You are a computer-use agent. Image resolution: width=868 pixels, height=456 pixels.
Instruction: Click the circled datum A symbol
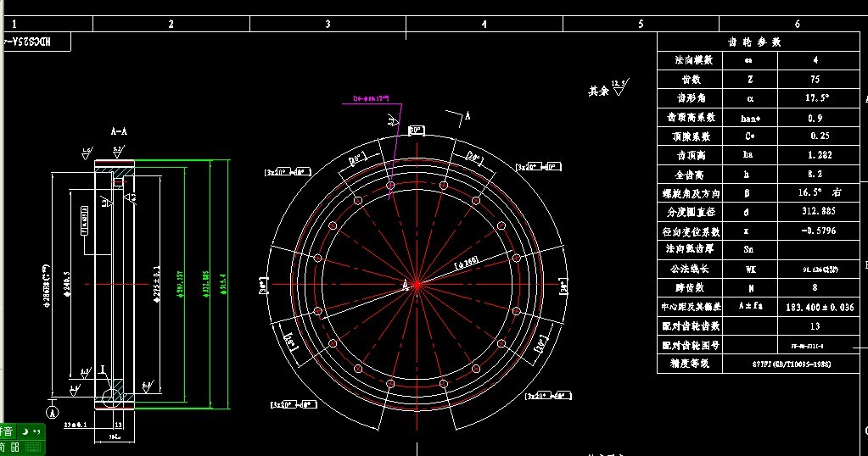click(53, 412)
